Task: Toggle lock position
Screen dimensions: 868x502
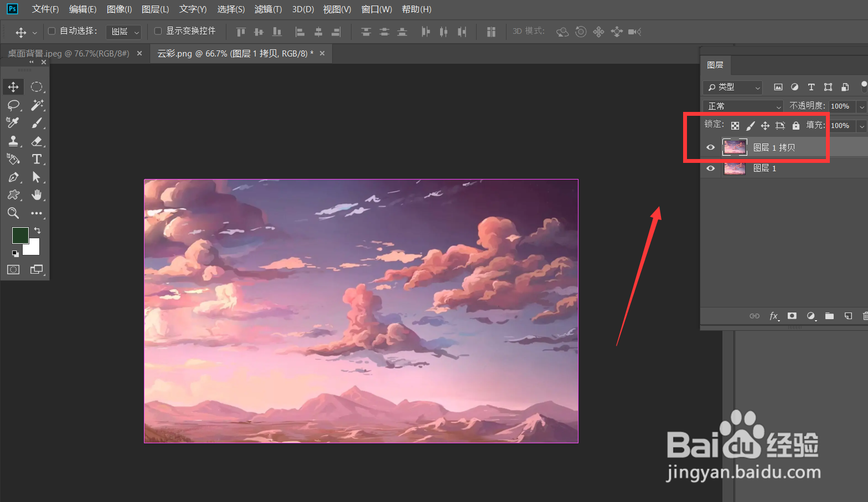Action: pos(765,126)
